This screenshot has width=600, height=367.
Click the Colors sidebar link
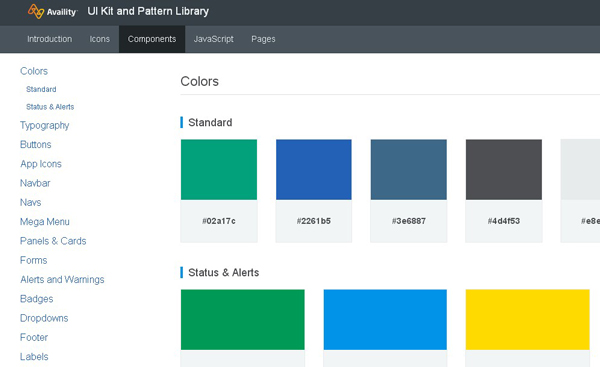click(34, 71)
